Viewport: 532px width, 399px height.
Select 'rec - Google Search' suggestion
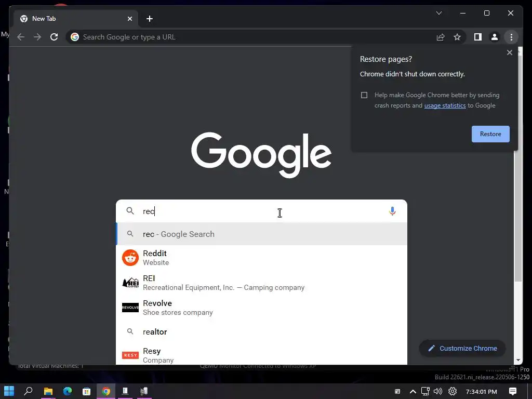pyautogui.click(x=261, y=234)
